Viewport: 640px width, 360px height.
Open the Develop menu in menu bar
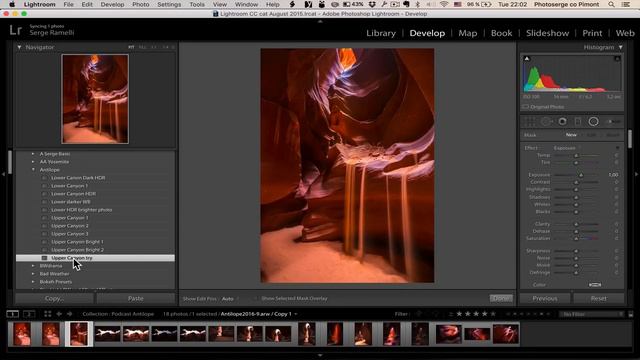tap(112, 4)
